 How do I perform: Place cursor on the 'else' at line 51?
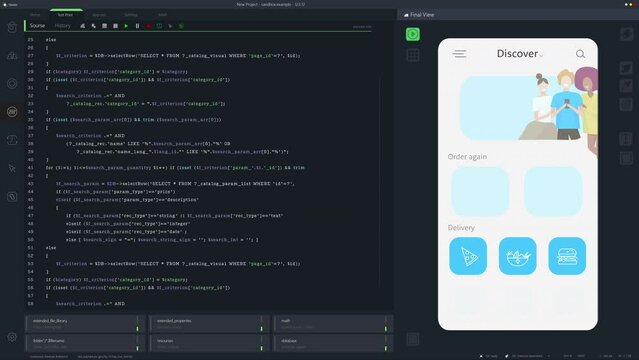pos(51,248)
